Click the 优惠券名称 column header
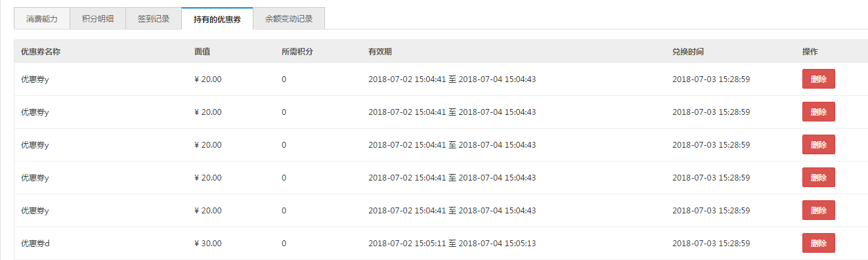Image resolution: width=868 pixels, height=260 pixels. tap(41, 52)
